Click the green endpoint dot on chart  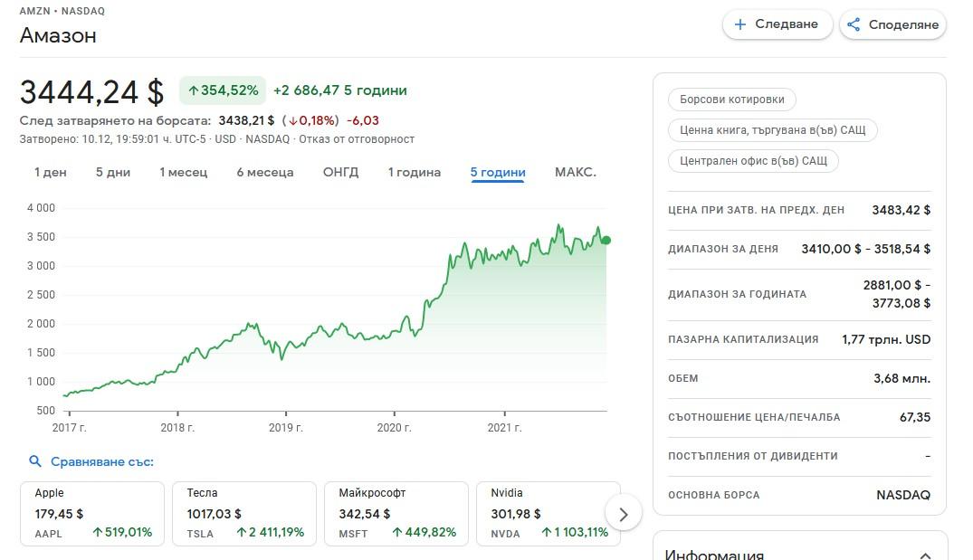[606, 240]
